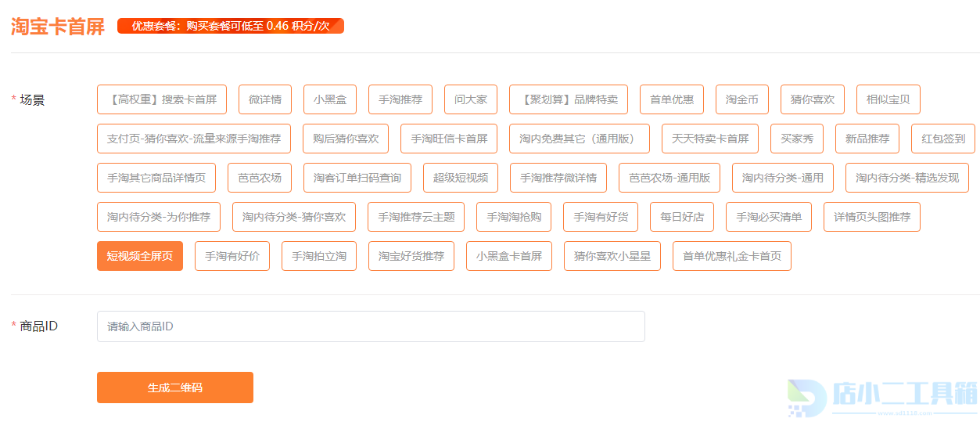The width and height of the screenshot is (980, 429).
Task: Pick the 手淘推荐 scene
Action: tap(400, 99)
